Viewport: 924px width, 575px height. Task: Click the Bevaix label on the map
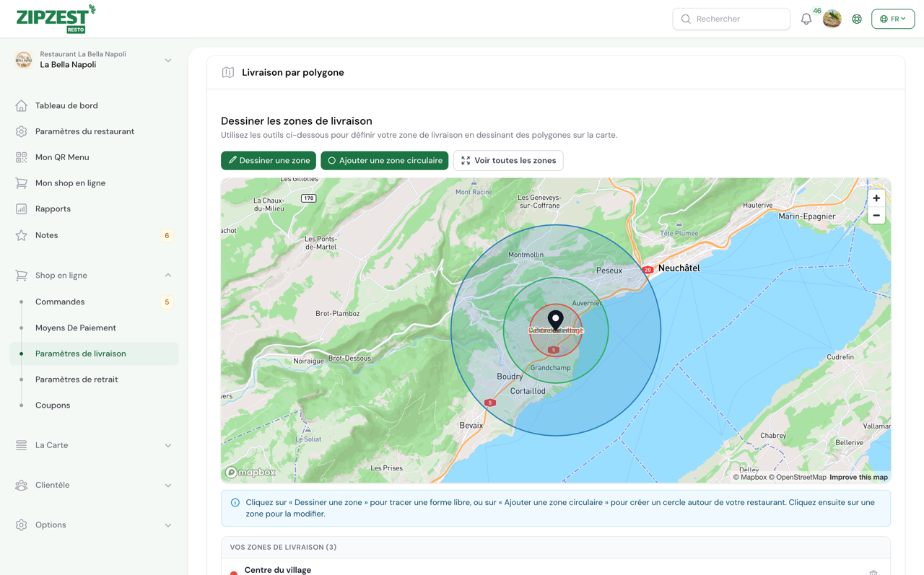tap(471, 426)
